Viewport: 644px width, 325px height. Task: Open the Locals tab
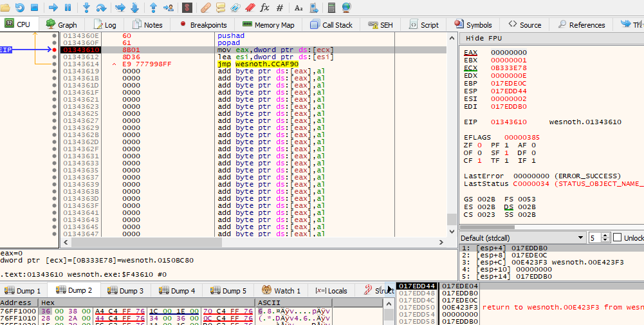tap(331, 290)
